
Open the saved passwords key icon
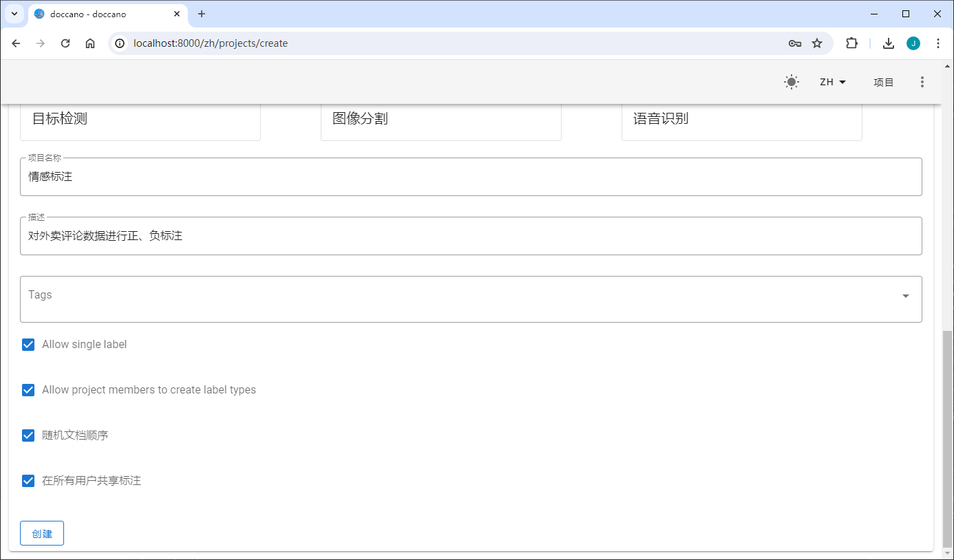[x=794, y=43]
